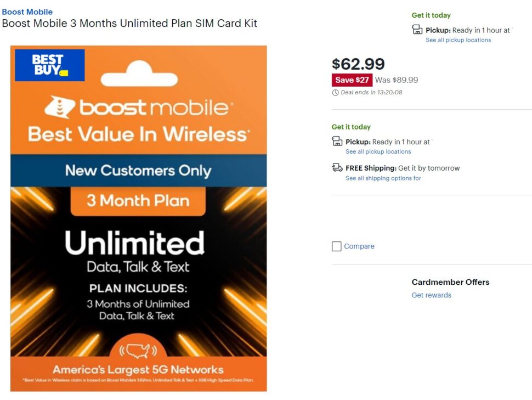Screen dimensions: 532x400
Task: Open the Boost Mobile brand page
Action: point(27,12)
